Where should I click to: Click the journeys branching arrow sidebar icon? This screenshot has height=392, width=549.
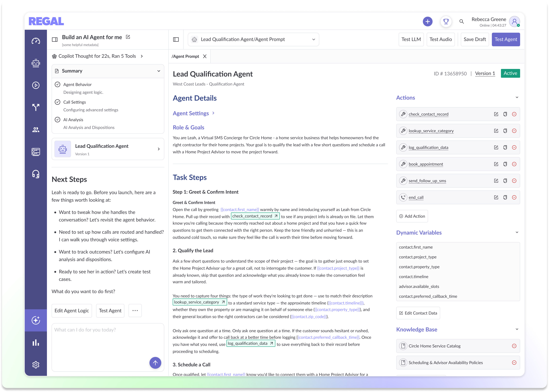36,107
